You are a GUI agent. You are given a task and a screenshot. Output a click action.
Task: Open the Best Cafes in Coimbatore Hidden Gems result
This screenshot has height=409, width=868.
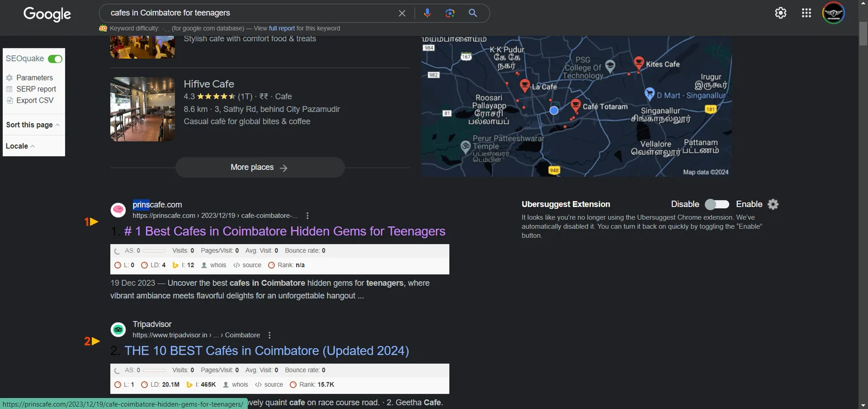(285, 231)
